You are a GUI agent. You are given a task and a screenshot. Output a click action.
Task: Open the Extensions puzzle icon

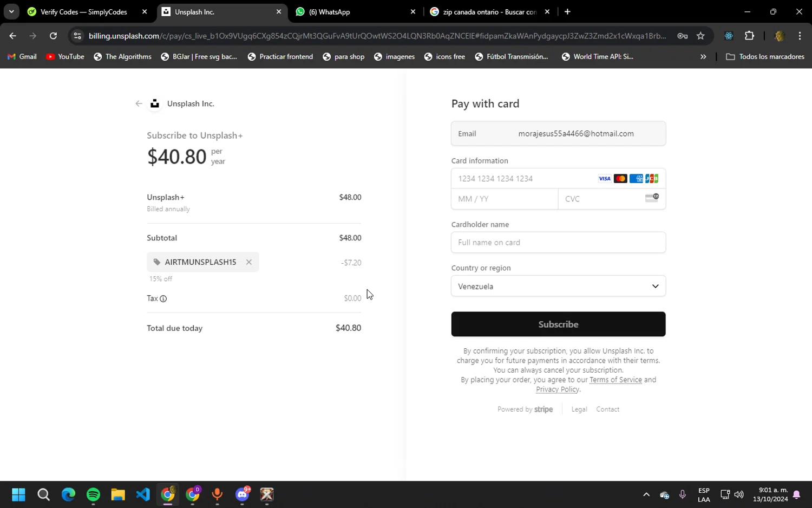pyautogui.click(x=749, y=36)
